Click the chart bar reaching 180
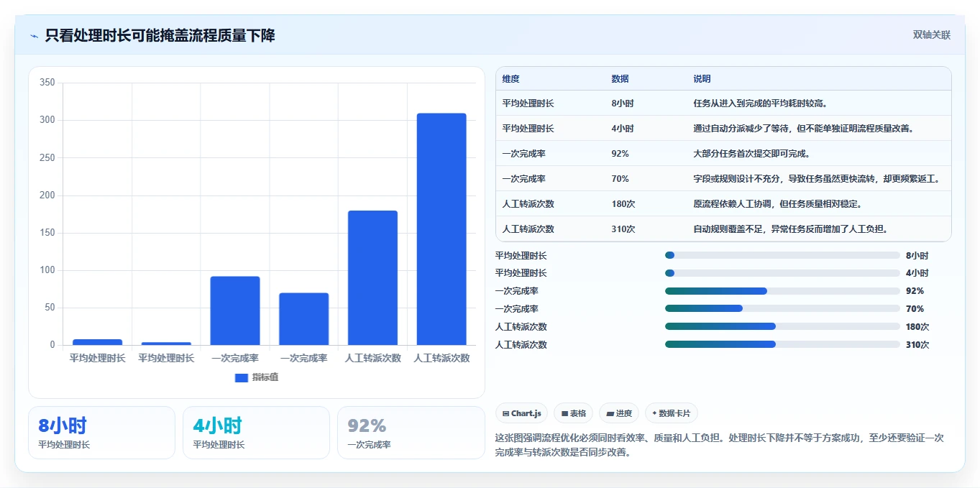This screenshot has height=488, width=980. [372, 277]
